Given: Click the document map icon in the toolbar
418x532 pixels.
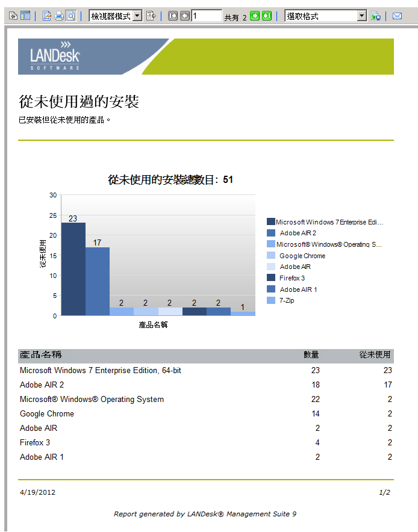Looking at the screenshot, I should click(13, 16).
